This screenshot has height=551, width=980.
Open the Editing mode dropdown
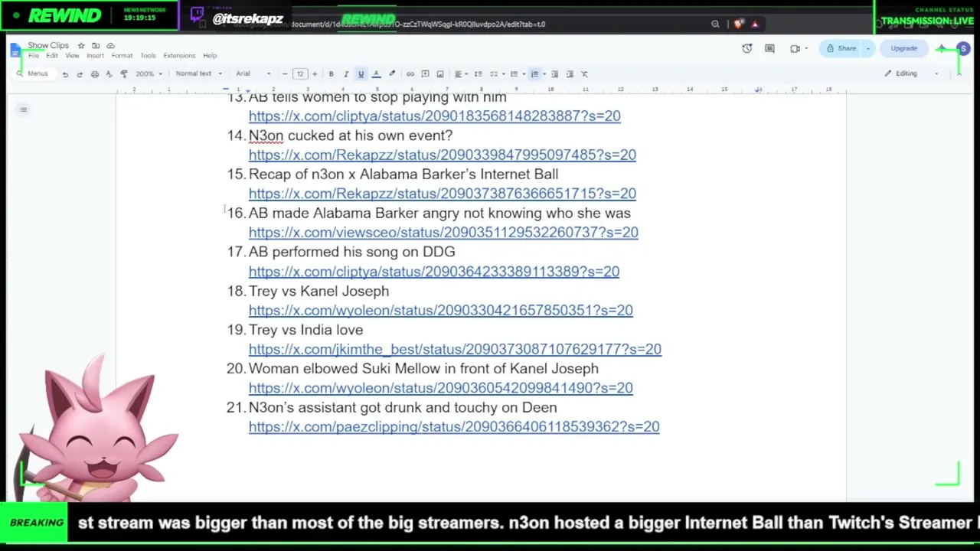pyautogui.click(x=911, y=74)
